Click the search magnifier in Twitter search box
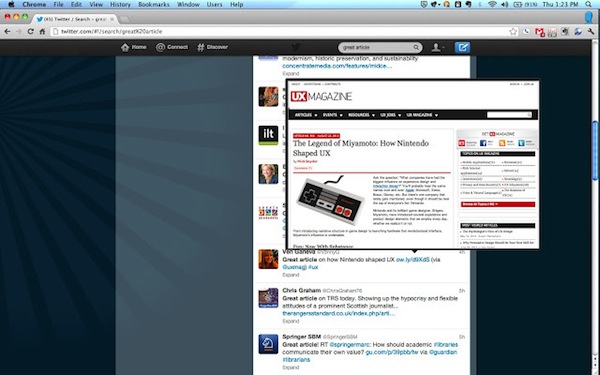 pyautogui.click(x=416, y=47)
